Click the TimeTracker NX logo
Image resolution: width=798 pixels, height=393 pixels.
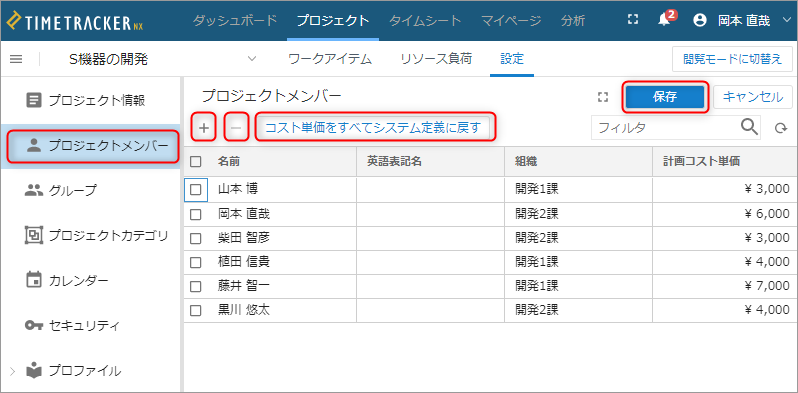point(75,22)
